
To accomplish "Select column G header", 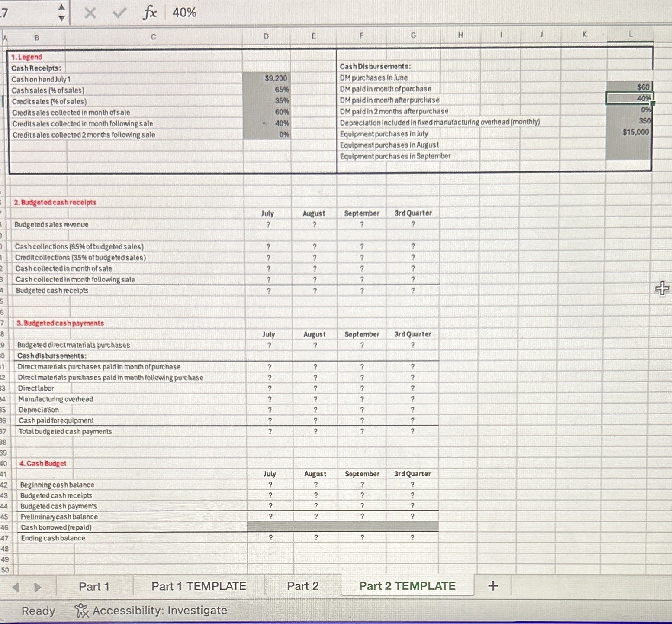I will click(413, 36).
